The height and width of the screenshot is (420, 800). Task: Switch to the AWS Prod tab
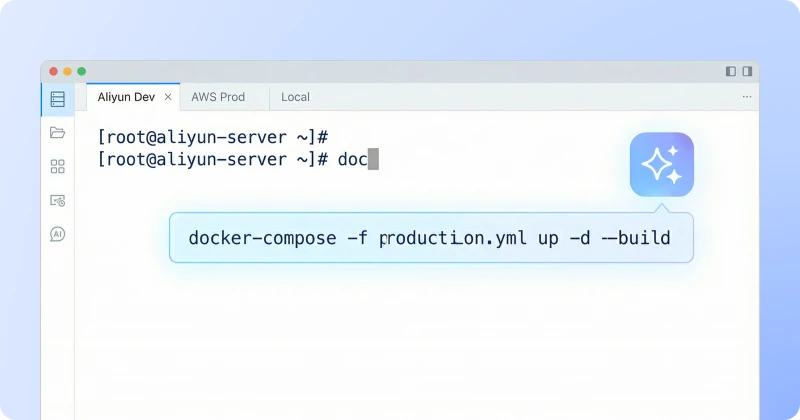[x=218, y=97]
